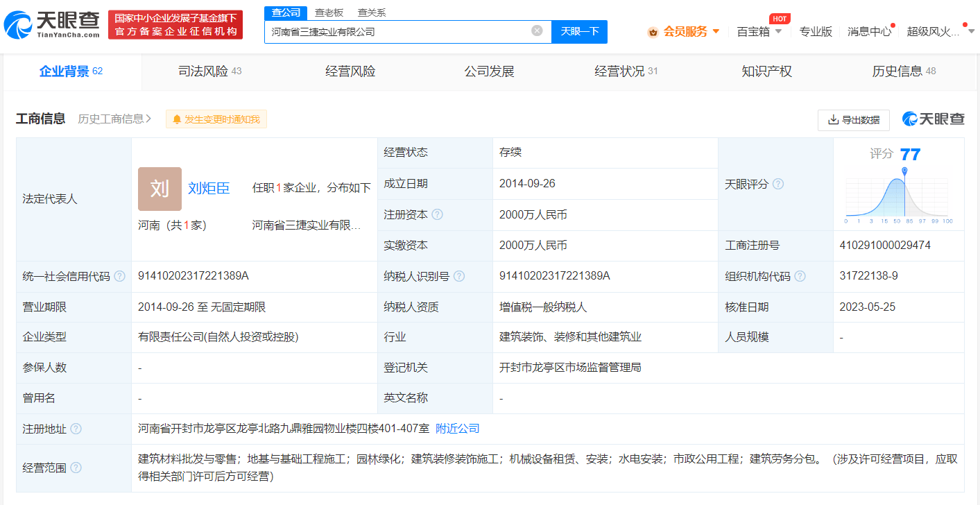This screenshot has width=980, height=505.
Task: Click 增值税一般纳税人 taxpayer qualification
Action: [x=543, y=307]
